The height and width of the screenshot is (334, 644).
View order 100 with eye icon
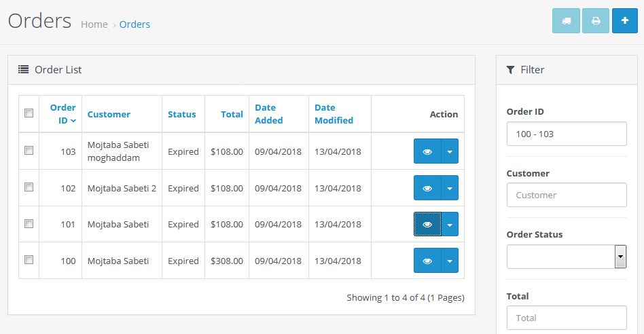(x=427, y=261)
